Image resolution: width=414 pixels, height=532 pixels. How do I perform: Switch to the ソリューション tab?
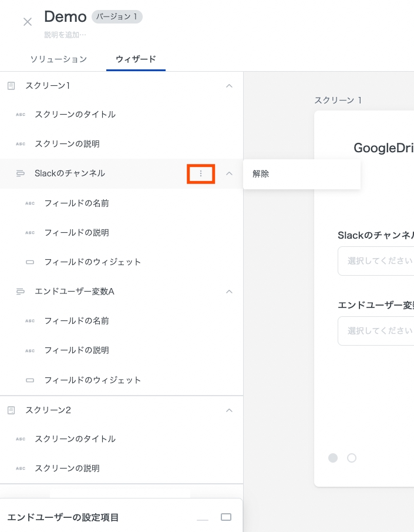click(58, 59)
